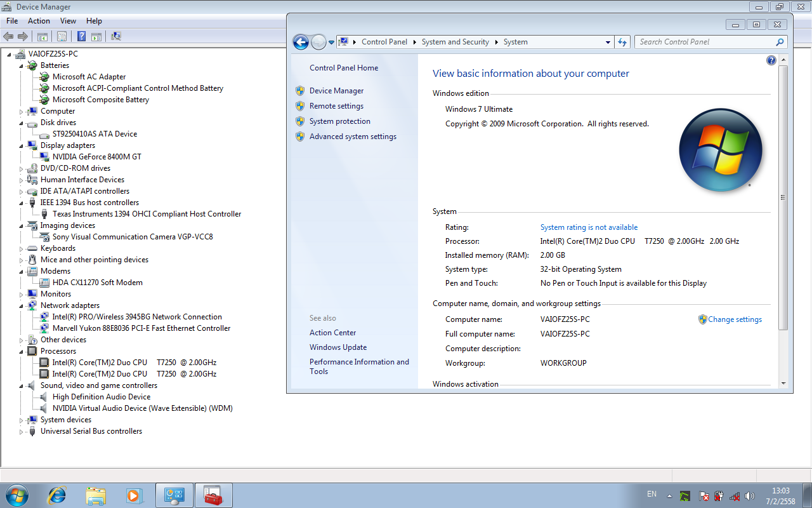812x508 pixels.
Task: Click the Change settings link
Action: 735,319
